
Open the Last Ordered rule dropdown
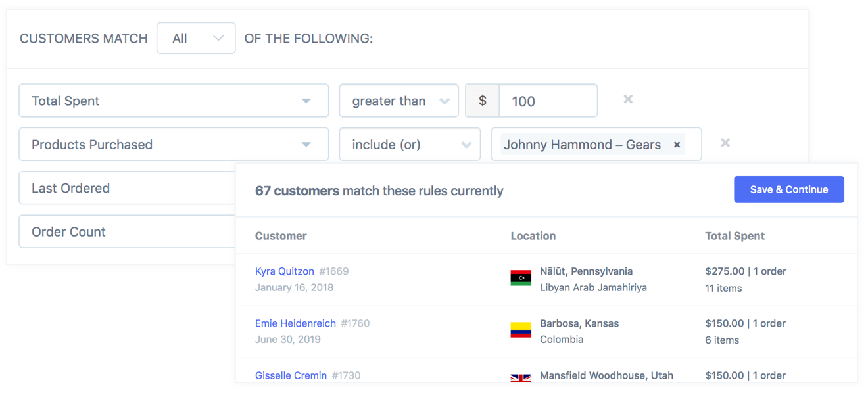127,188
